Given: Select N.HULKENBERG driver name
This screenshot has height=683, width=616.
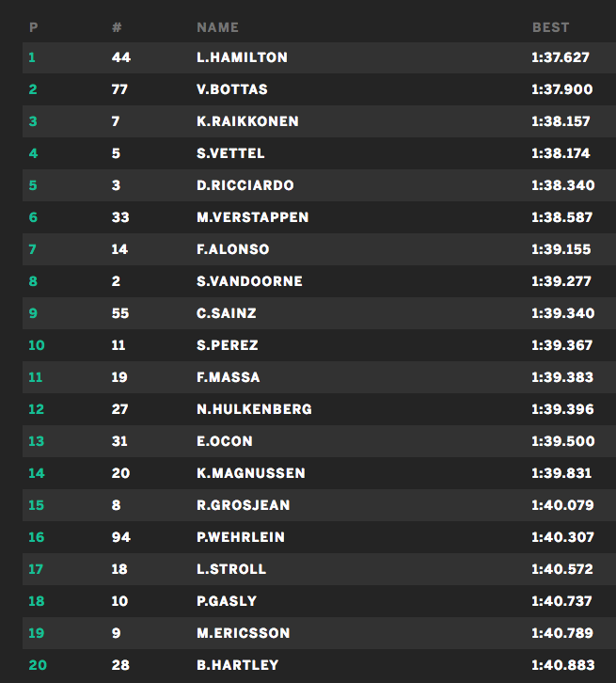Looking at the screenshot, I should pos(254,409).
